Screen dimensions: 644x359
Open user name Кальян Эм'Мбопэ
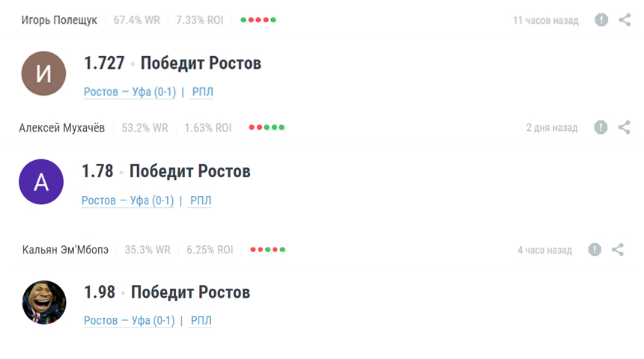[x=65, y=250]
